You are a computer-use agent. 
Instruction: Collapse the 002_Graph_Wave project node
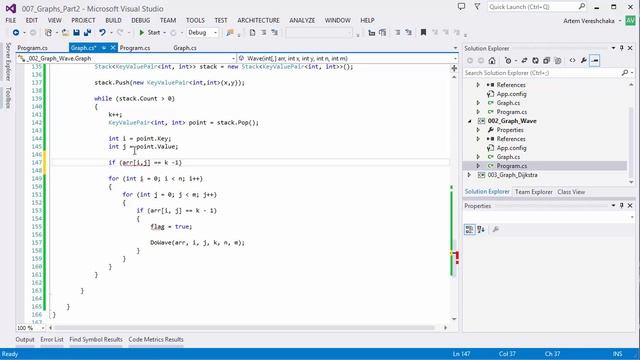pyautogui.click(x=469, y=121)
